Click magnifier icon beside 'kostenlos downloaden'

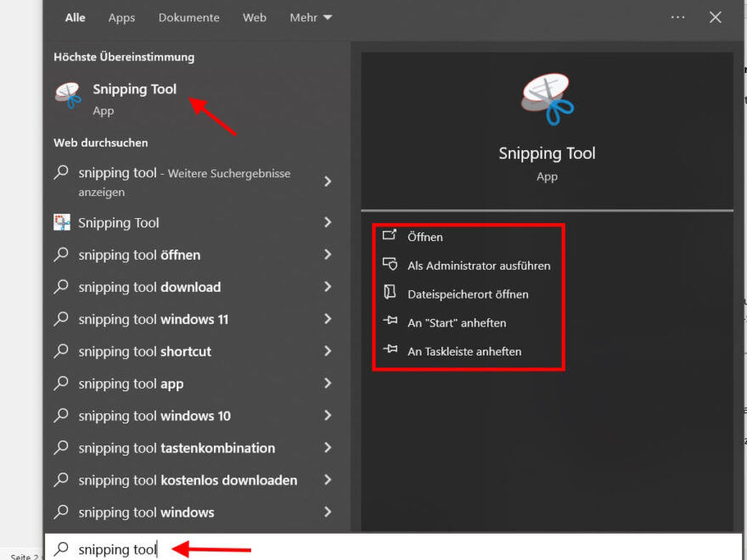61,479
